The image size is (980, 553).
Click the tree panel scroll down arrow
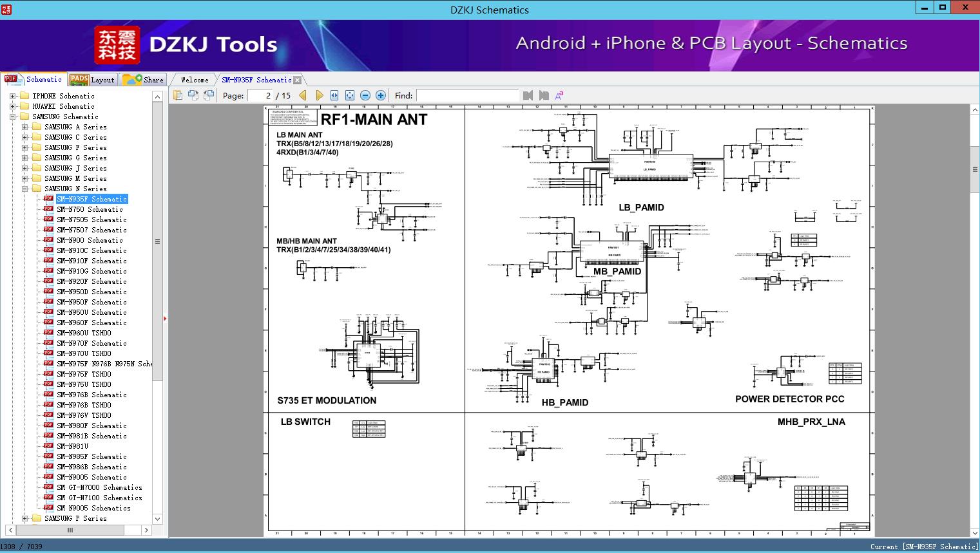tap(157, 519)
